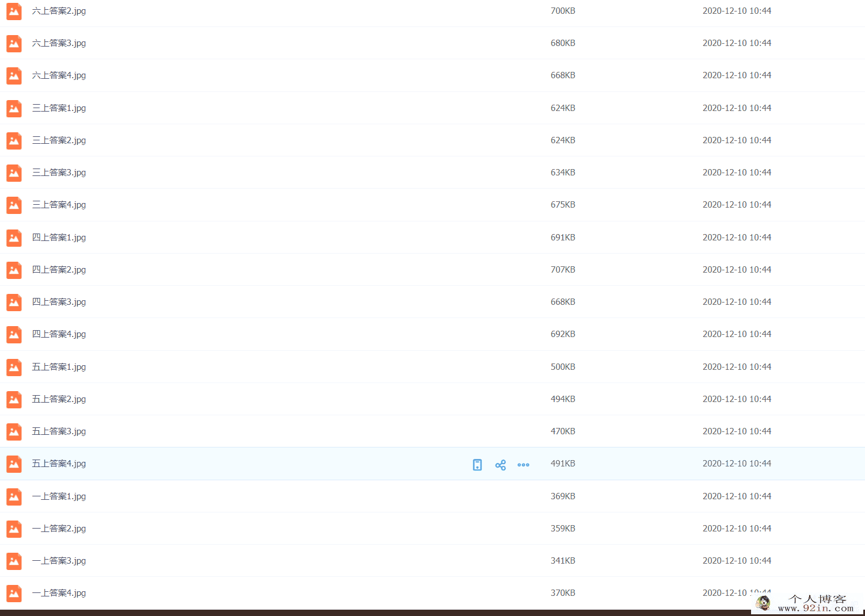Click the 370KB size value
This screenshot has height=616, width=865.
click(x=563, y=593)
